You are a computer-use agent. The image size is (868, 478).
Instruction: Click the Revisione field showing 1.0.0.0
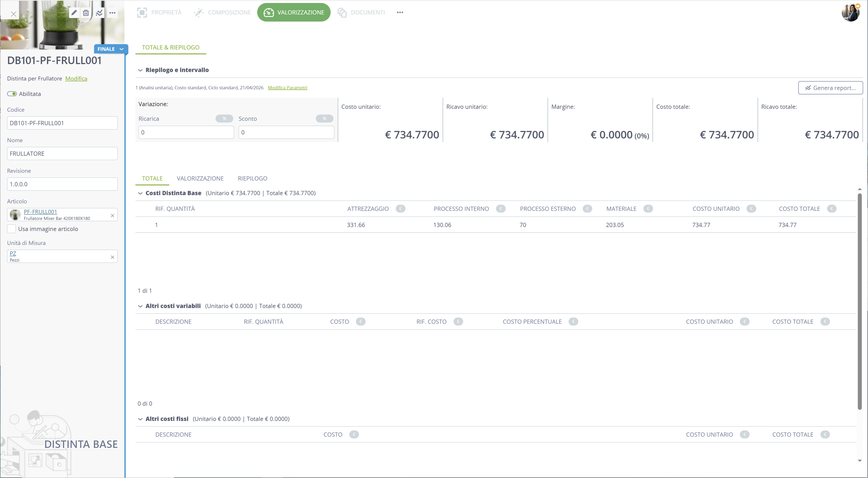pos(62,184)
